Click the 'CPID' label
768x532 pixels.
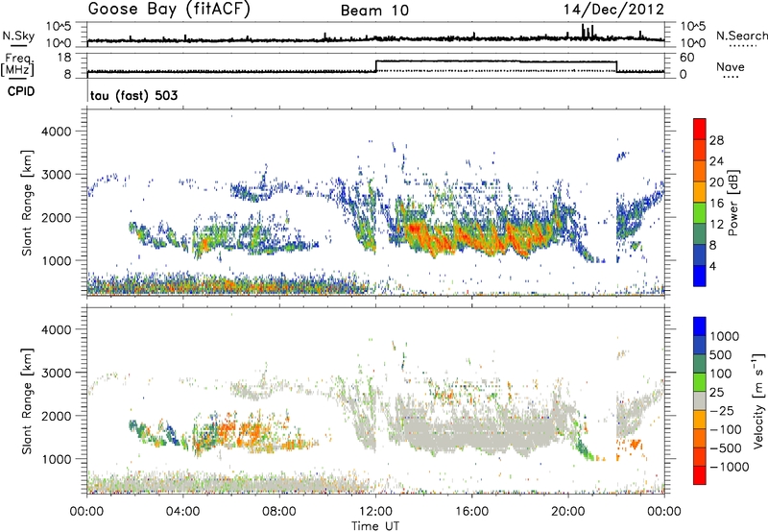[x=21, y=91]
